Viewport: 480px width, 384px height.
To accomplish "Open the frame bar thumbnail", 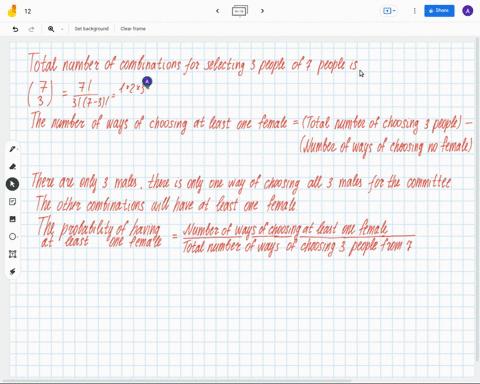I will point(240,11).
